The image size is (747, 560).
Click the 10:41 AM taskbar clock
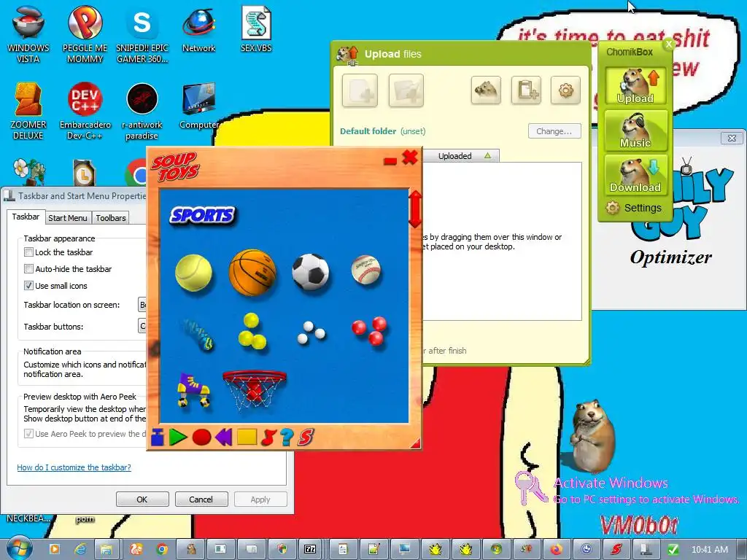709,550
